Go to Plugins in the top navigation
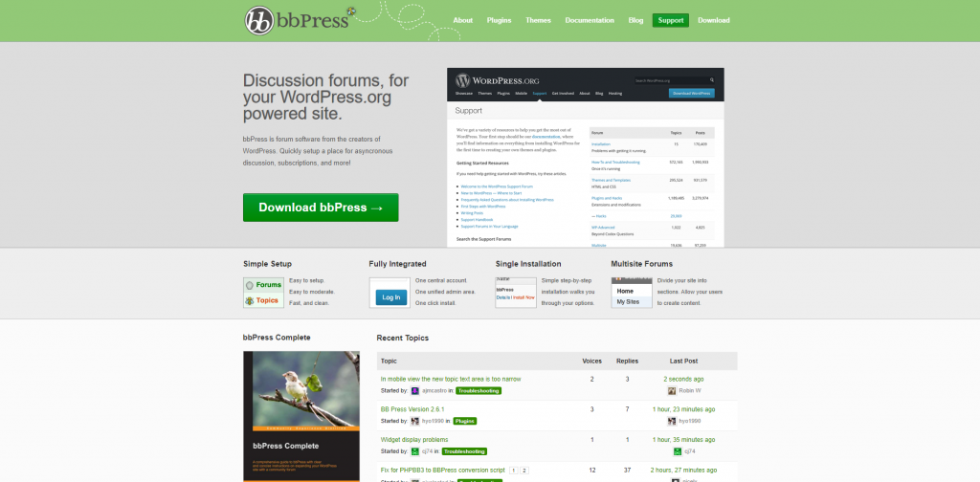The image size is (980, 482). click(500, 20)
